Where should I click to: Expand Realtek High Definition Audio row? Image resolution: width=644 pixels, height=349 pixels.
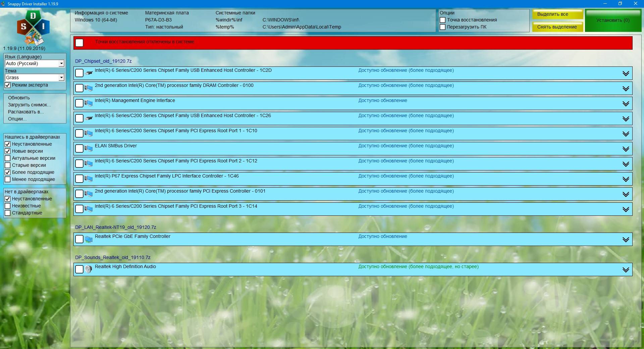tap(626, 270)
